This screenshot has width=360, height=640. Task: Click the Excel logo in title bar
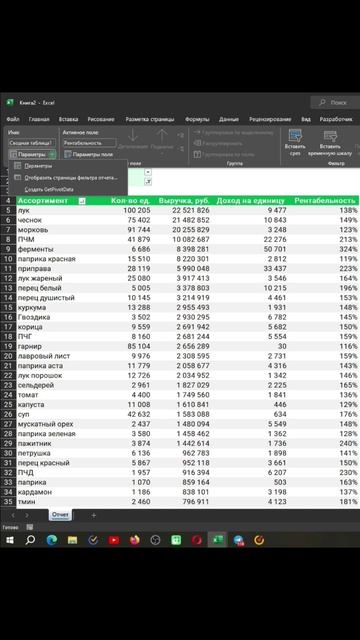10,102
